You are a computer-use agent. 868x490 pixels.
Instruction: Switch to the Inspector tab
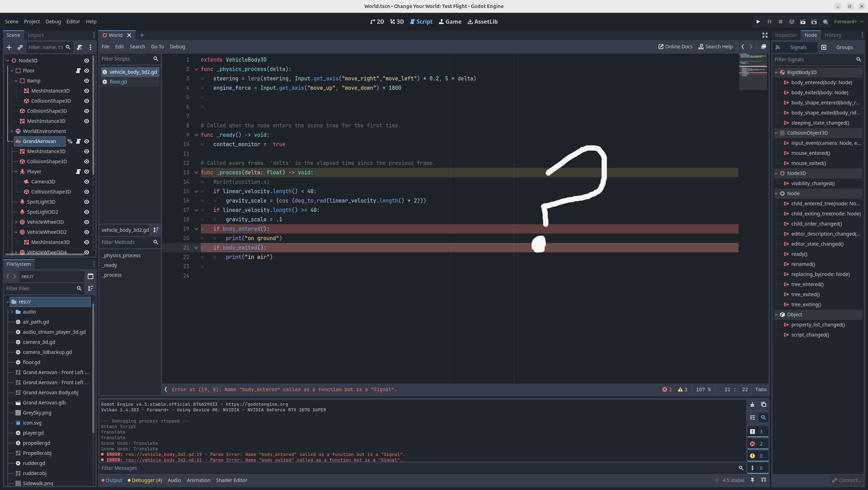pos(786,35)
